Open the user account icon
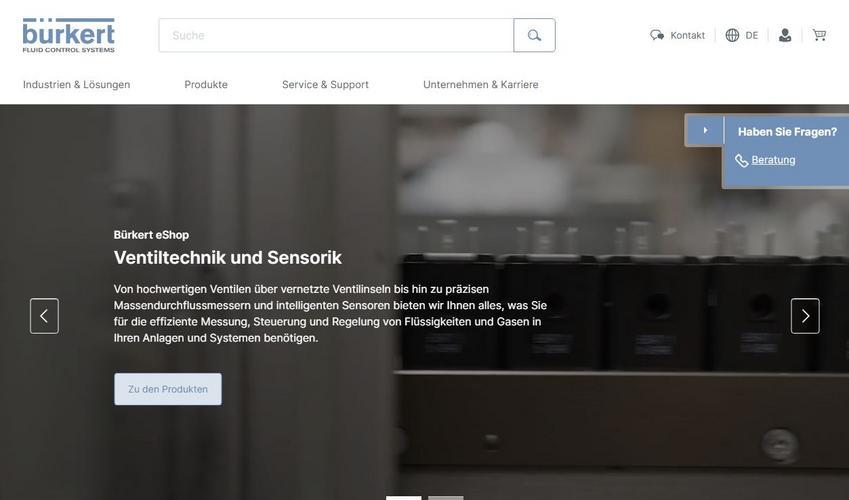This screenshot has height=500, width=849. [x=785, y=35]
